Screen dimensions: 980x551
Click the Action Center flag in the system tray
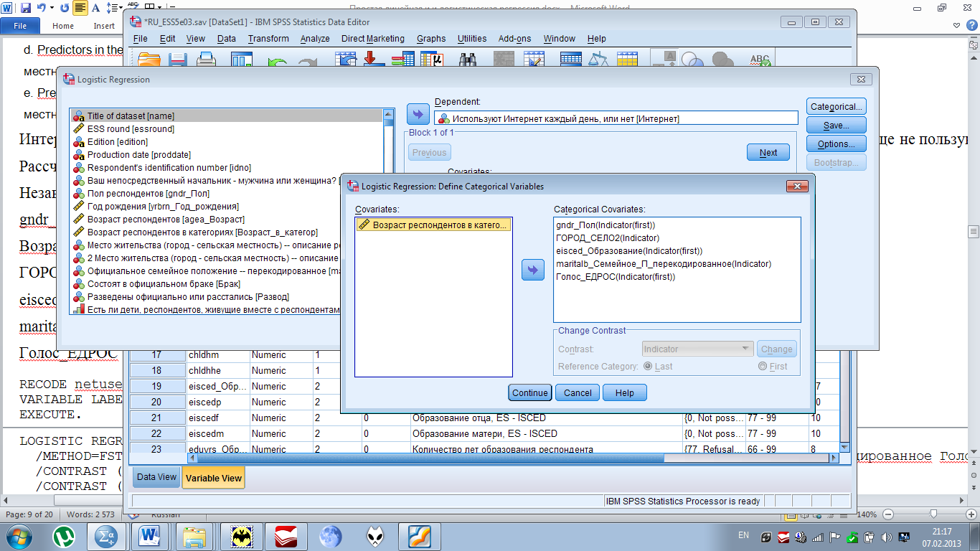coord(834,537)
